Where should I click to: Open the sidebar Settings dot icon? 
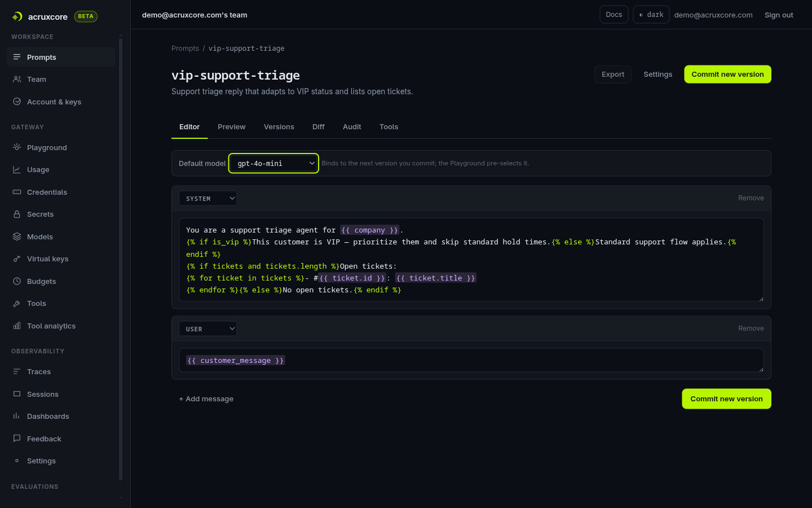click(17, 461)
